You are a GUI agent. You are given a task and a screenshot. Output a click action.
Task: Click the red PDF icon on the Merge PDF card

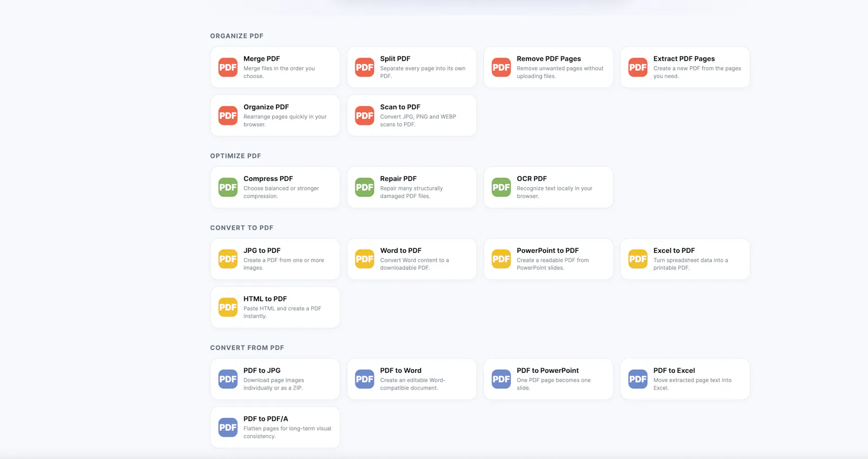tap(228, 67)
